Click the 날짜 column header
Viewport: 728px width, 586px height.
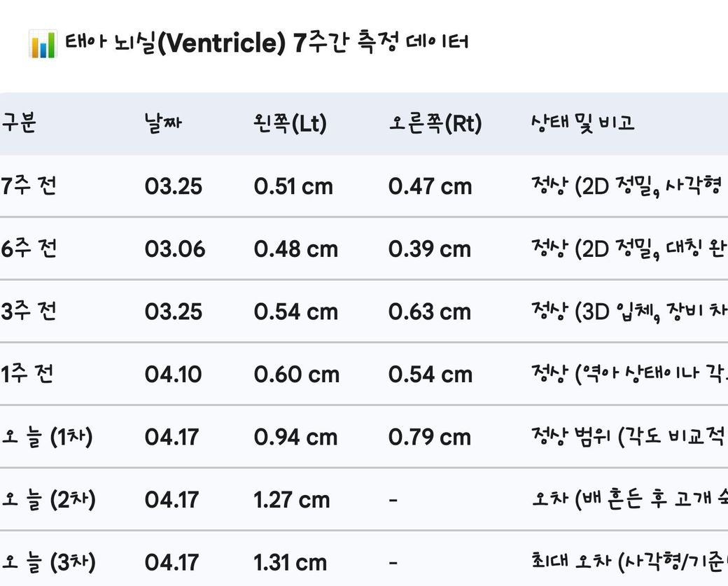pyautogui.click(x=163, y=124)
